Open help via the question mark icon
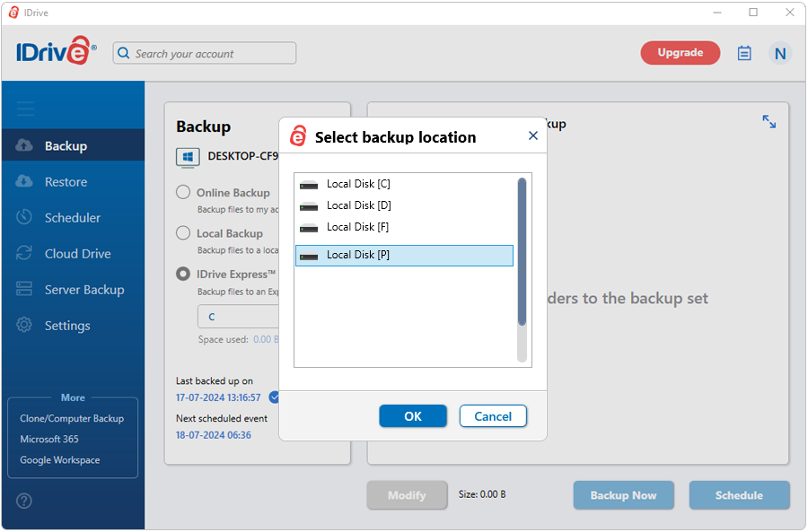This screenshot has height=532, width=808. [23, 501]
